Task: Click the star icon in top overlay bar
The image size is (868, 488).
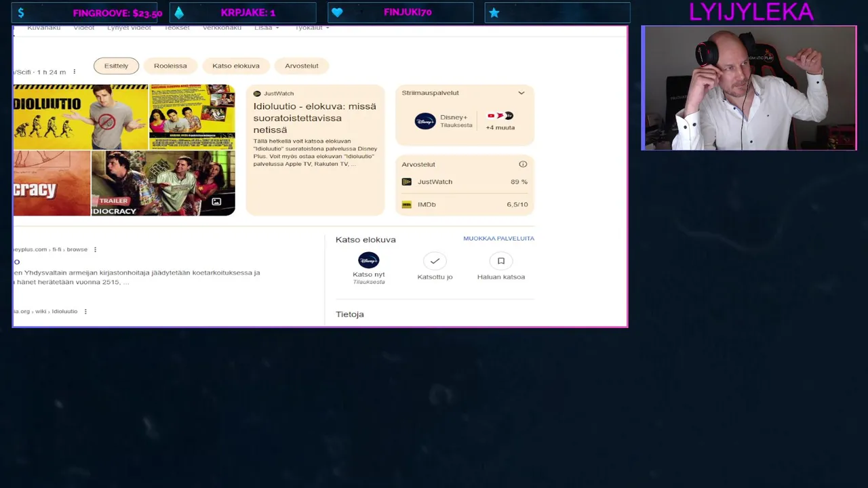Action: [x=494, y=12]
